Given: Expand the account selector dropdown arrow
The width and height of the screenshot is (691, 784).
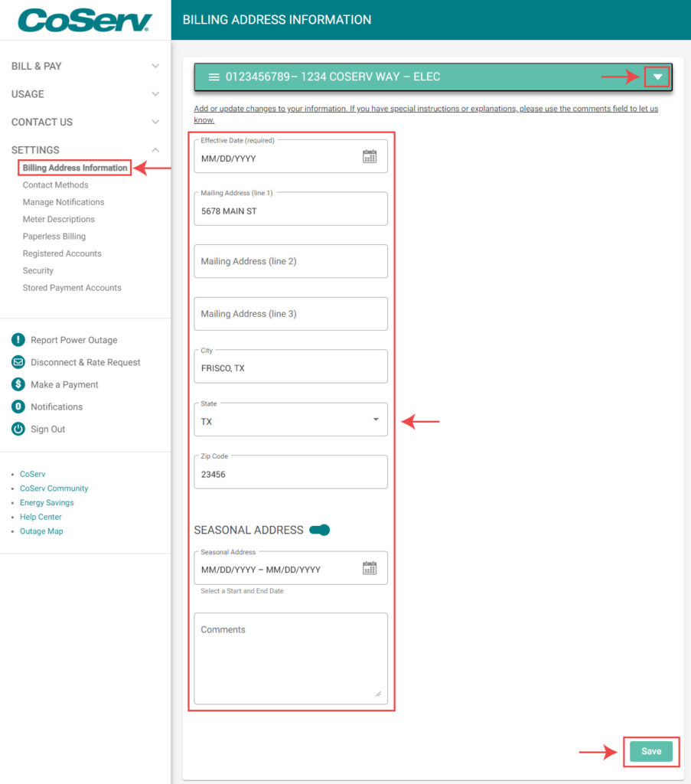Looking at the screenshot, I should (x=657, y=77).
